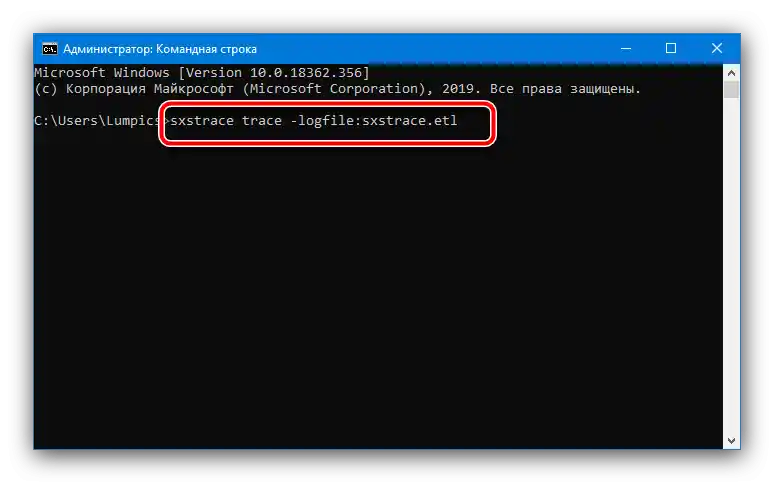Click the Microsoft Windows text on first line
774x483 pixels.
click(x=96, y=73)
